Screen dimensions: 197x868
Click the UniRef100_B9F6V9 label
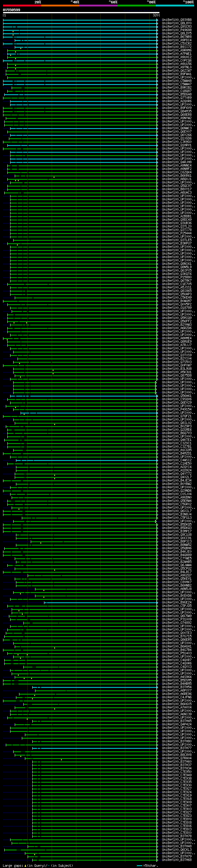(x=177, y=108)
